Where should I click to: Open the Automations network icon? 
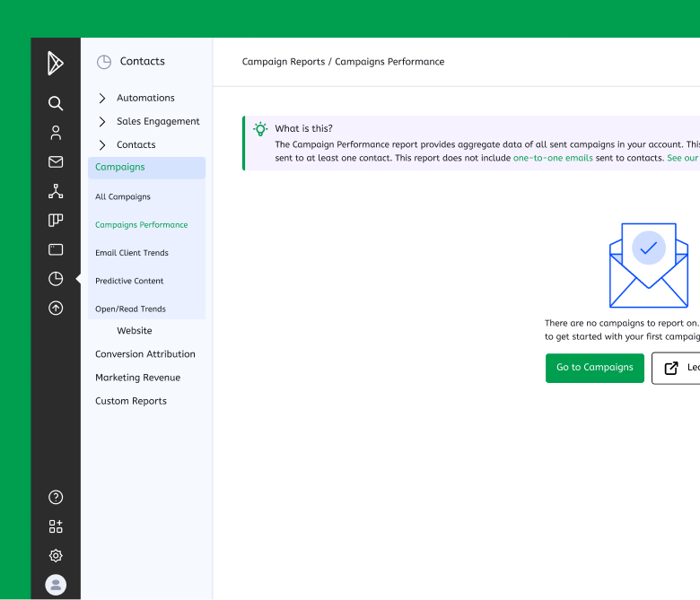pyautogui.click(x=56, y=191)
